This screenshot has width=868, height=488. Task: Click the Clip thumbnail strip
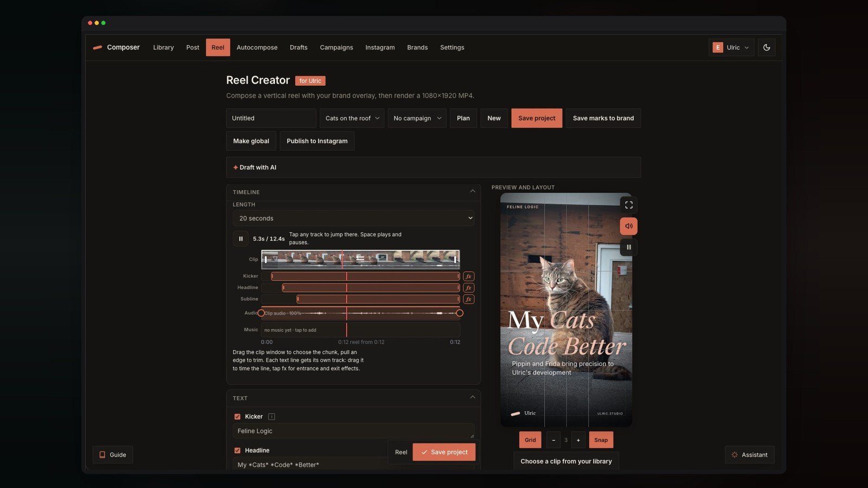pos(360,259)
